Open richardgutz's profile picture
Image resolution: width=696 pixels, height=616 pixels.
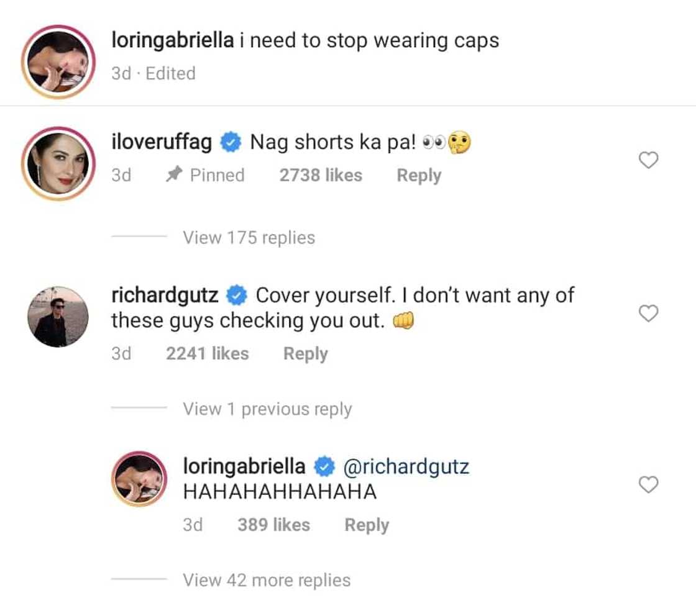click(58, 317)
